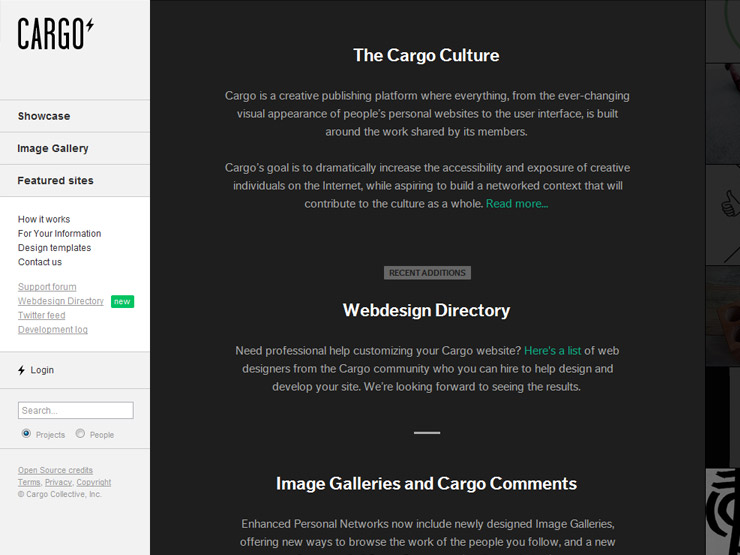Open the Image Gallery section

click(x=53, y=148)
